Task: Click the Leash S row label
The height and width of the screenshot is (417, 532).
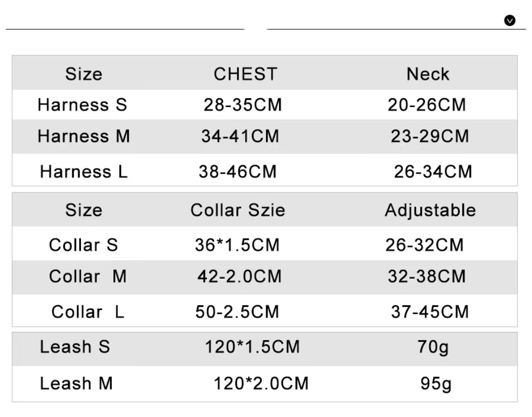Action: click(x=75, y=347)
